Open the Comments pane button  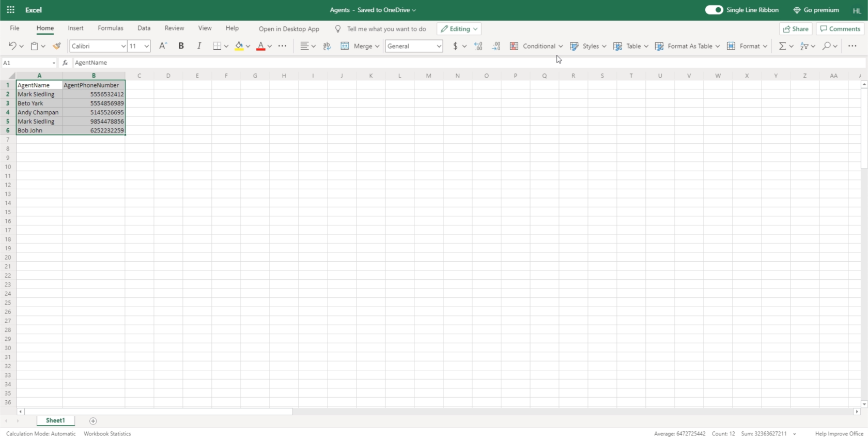coord(840,29)
